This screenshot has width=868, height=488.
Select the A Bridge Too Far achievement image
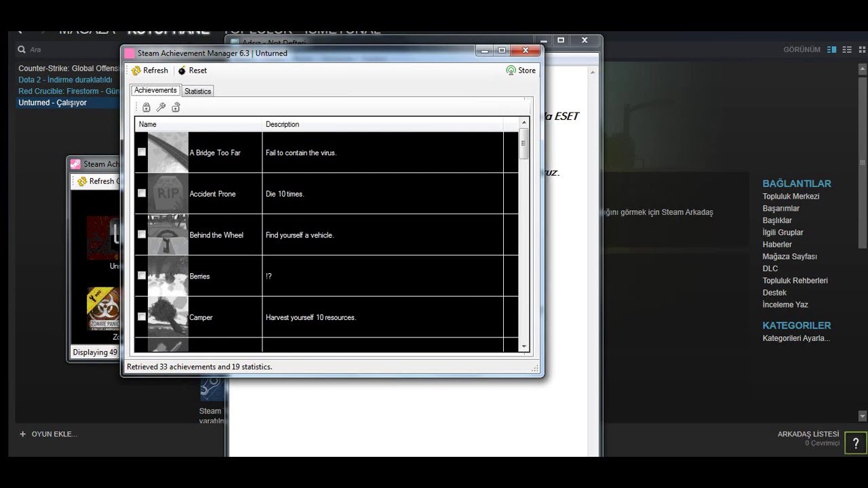coord(167,152)
